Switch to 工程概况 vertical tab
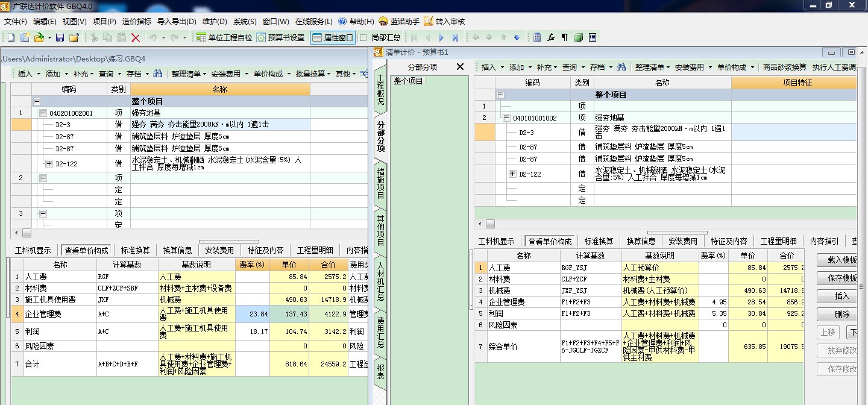Viewport: 868px width, 405px height. [x=380, y=89]
